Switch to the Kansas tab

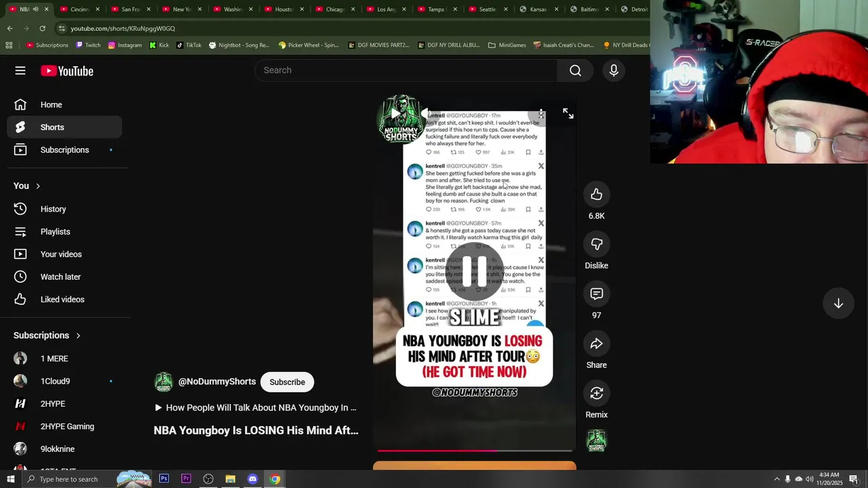point(538,9)
